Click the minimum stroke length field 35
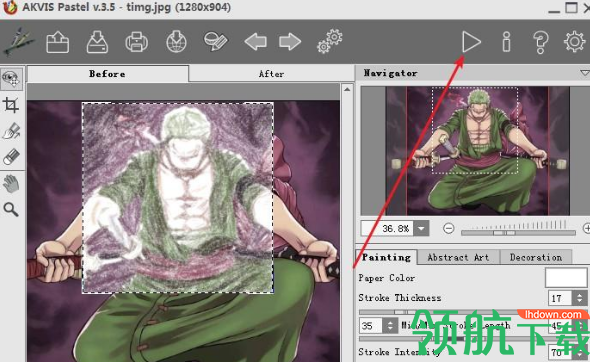The image size is (590, 362). 370,325
